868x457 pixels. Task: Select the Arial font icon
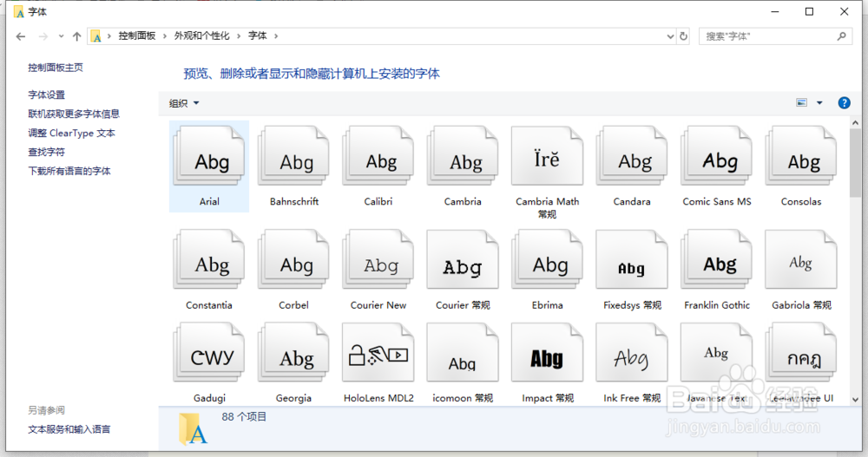click(208, 156)
